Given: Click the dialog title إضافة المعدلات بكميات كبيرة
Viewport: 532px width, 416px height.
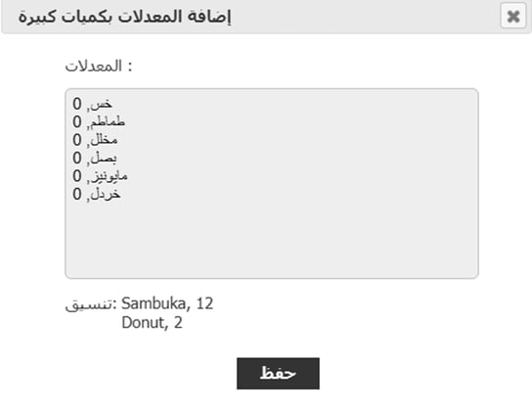Looking at the screenshot, I should click(124, 17).
